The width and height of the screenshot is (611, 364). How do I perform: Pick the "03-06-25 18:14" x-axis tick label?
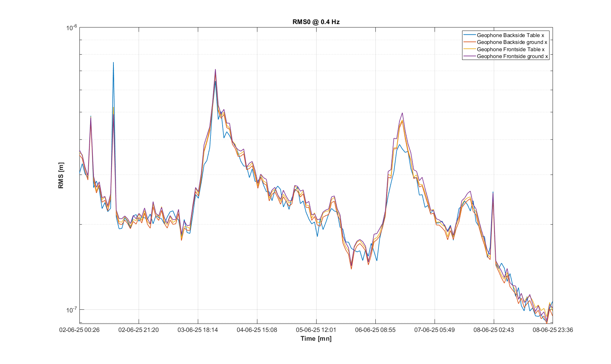[198, 330]
